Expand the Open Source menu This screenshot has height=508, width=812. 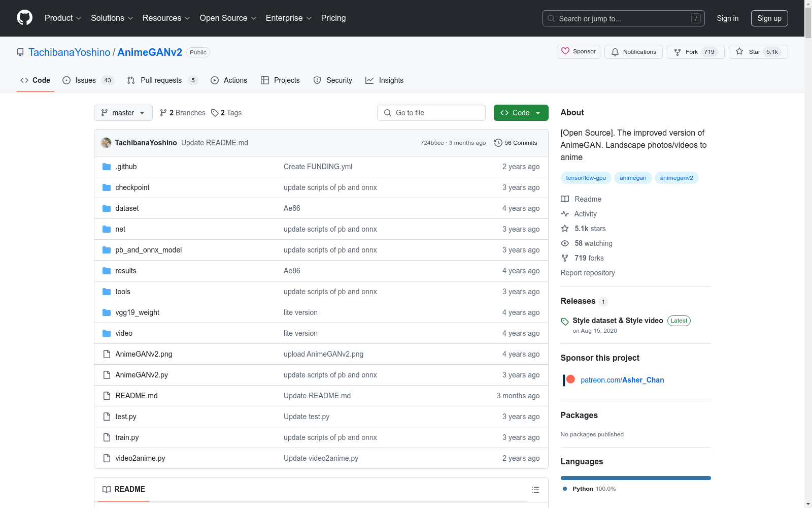228,18
